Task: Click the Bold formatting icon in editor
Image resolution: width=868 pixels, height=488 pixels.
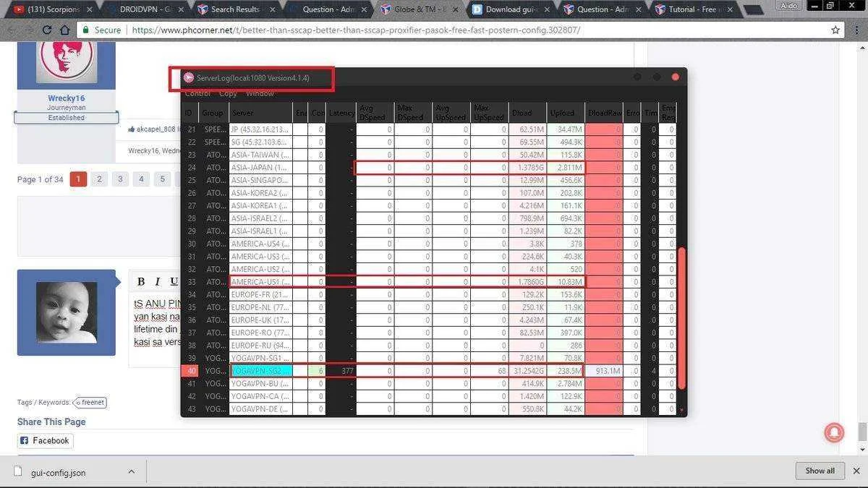Action: 141,281
